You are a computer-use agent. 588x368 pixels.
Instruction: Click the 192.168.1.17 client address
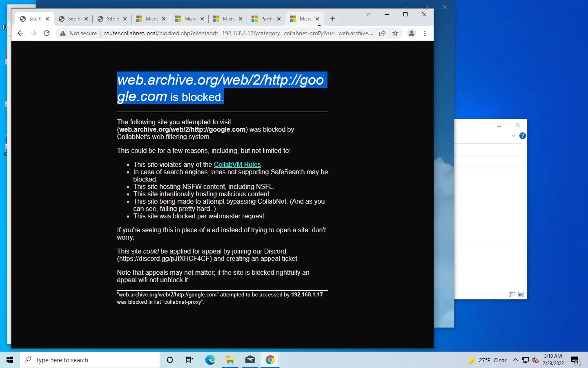(307, 294)
